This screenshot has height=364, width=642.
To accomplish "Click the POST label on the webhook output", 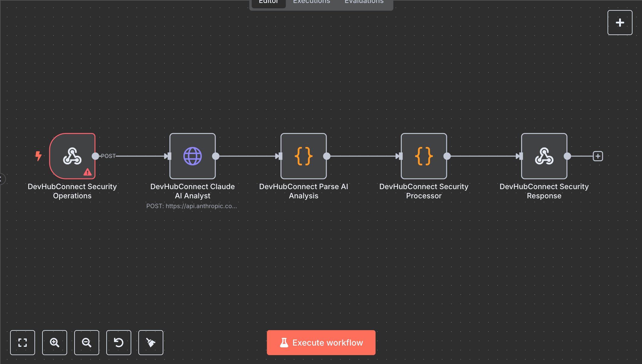I will [108, 156].
